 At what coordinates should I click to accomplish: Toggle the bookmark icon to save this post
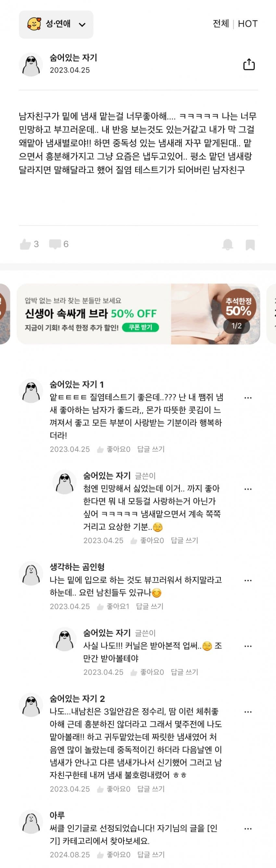coord(250,245)
